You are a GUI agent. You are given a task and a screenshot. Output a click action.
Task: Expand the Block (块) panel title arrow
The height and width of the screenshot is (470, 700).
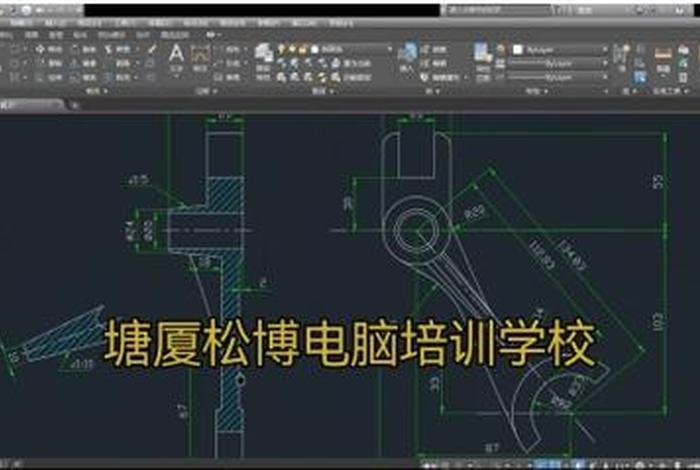pyautogui.click(x=438, y=91)
